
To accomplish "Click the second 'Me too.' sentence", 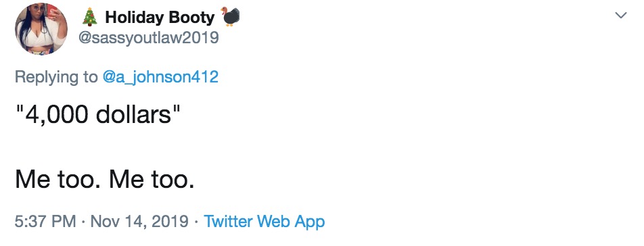I will [152, 180].
